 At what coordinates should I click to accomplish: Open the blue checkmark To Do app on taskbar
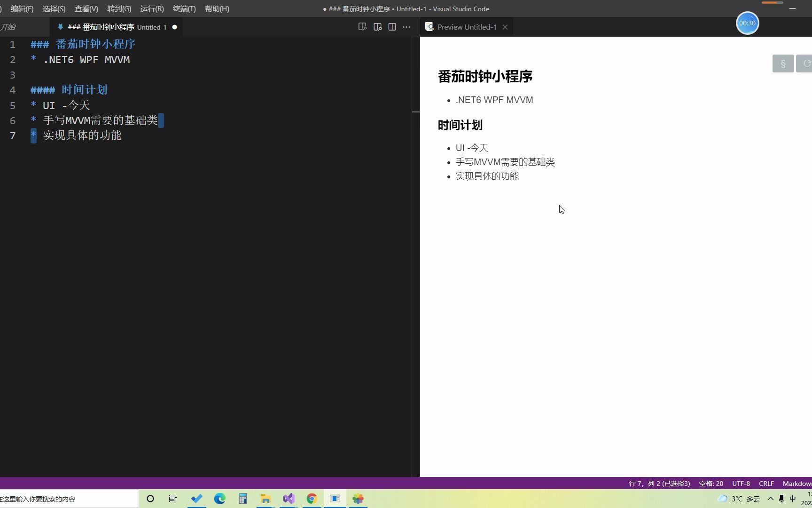coord(197,499)
